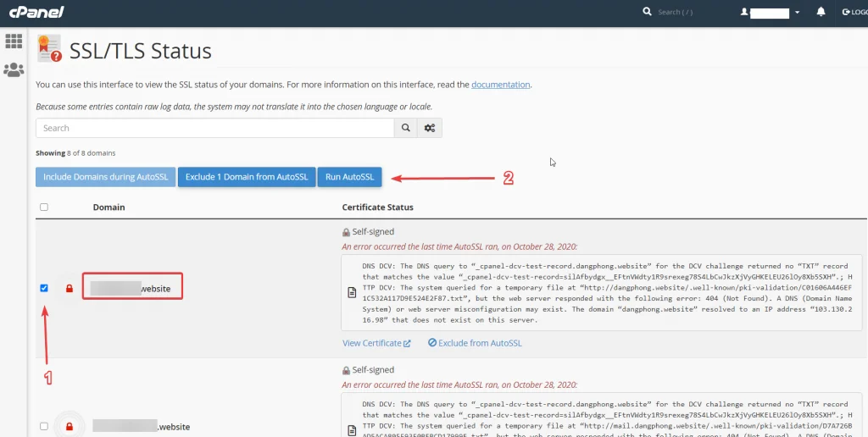
Task: Click the first AutoSSL error date message
Action: 459,246
